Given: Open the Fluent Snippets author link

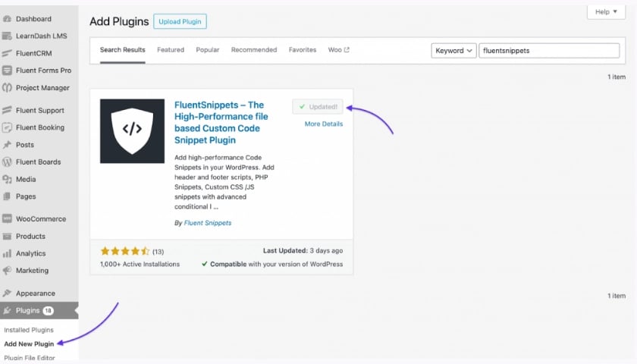Looking at the screenshot, I should click(x=208, y=223).
